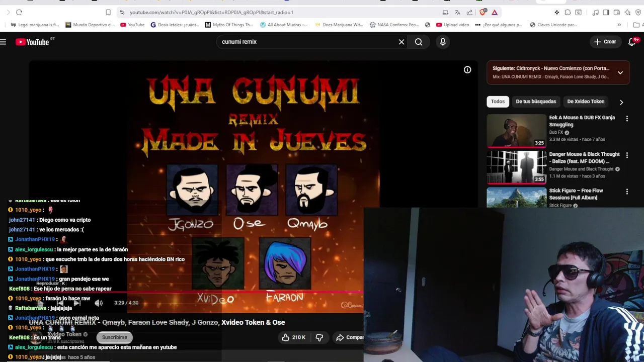Open the Brave Wallet icon
Viewport: 644px width, 362px height.
coord(617,12)
